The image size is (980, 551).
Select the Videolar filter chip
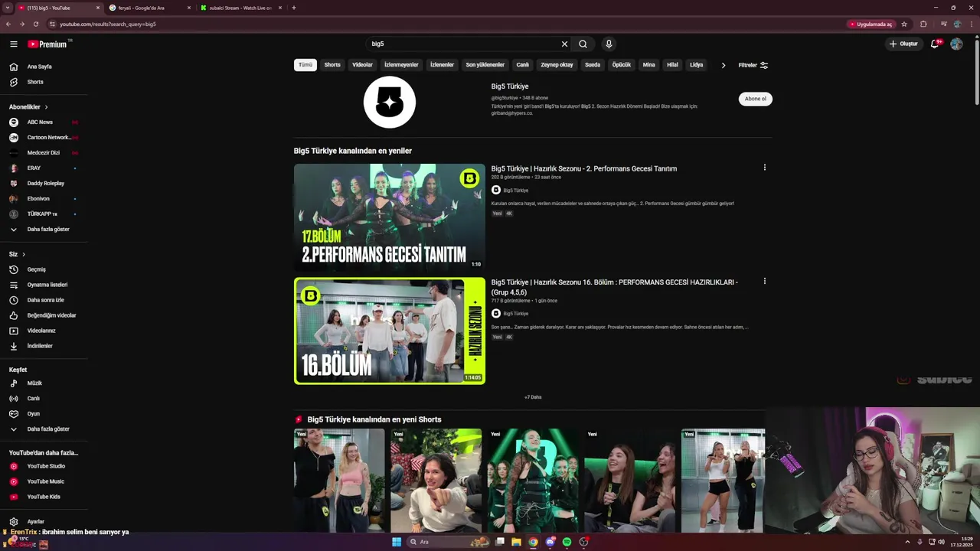click(x=362, y=65)
